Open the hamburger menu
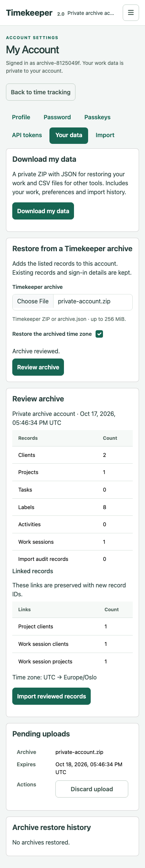 tap(131, 13)
